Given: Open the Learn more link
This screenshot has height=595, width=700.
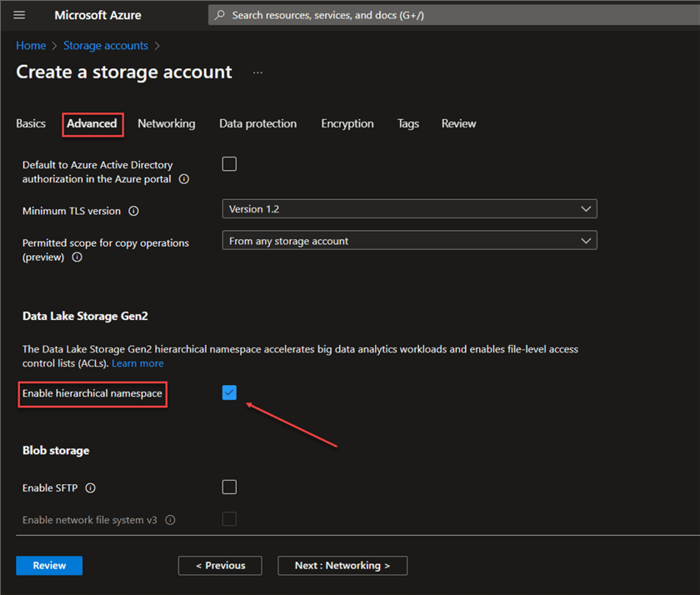Looking at the screenshot, I should coord(137,363).
